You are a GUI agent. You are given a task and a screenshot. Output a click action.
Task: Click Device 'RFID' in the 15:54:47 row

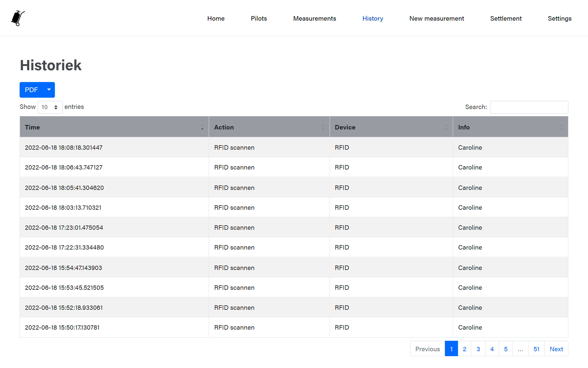point(342,268)
